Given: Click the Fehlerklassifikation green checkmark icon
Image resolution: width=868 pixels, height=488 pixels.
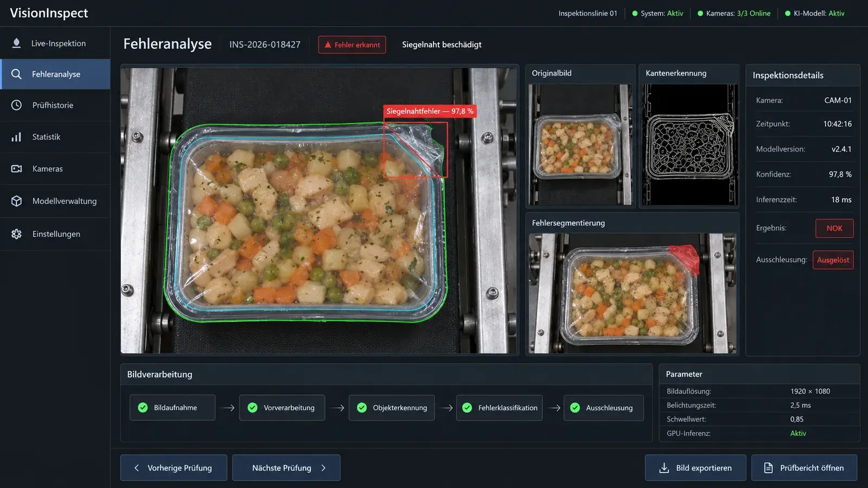Looking at the screenshot, I should [x=467, y=408].
